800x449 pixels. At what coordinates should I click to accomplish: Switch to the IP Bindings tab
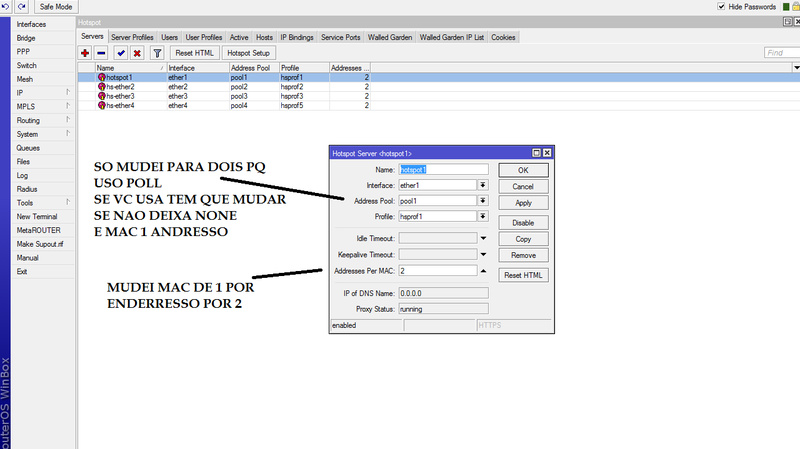click(x=296, y=37)
